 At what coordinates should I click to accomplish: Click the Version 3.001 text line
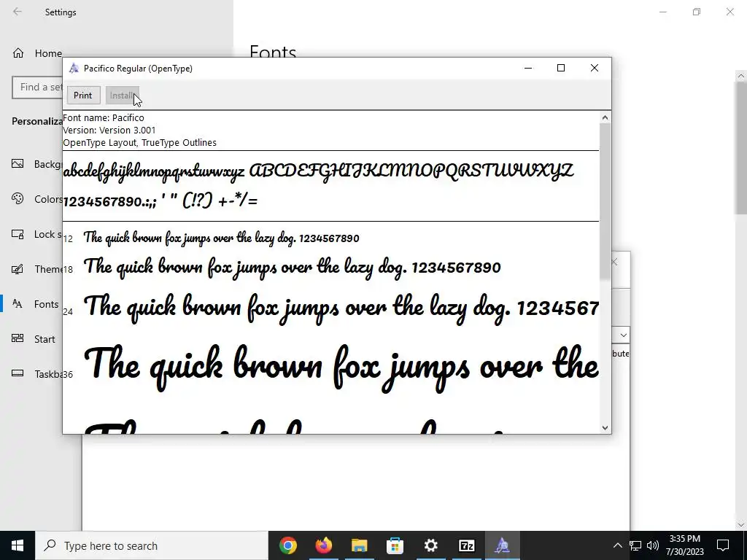pos(109,130)
